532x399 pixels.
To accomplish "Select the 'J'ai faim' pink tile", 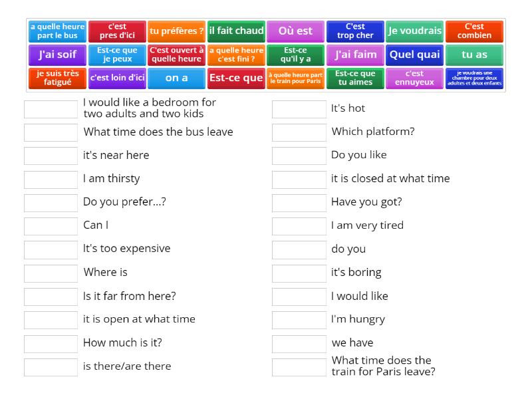I will click(x=355, y=55).
